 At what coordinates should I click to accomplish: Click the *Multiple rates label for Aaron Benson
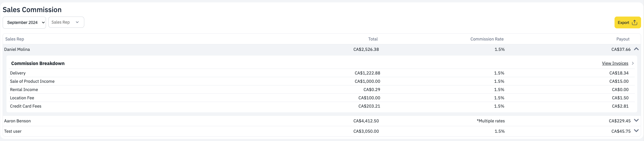[x=491, y=121]
